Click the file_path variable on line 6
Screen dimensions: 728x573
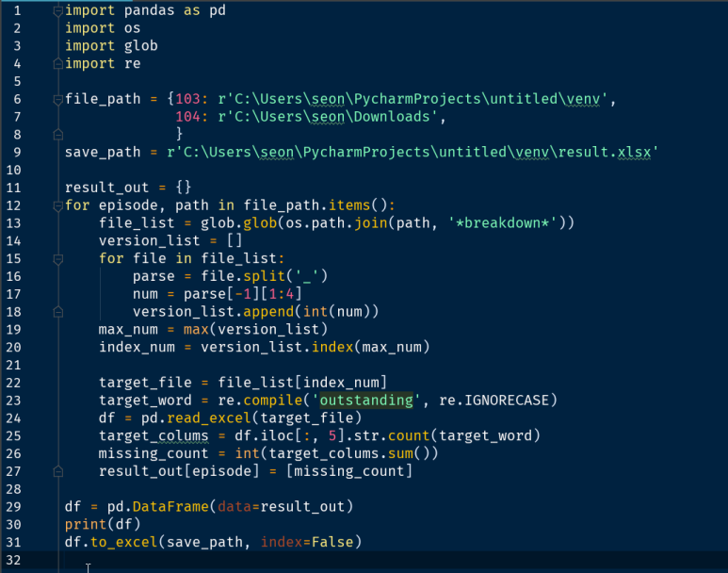[x=103, y=99]
